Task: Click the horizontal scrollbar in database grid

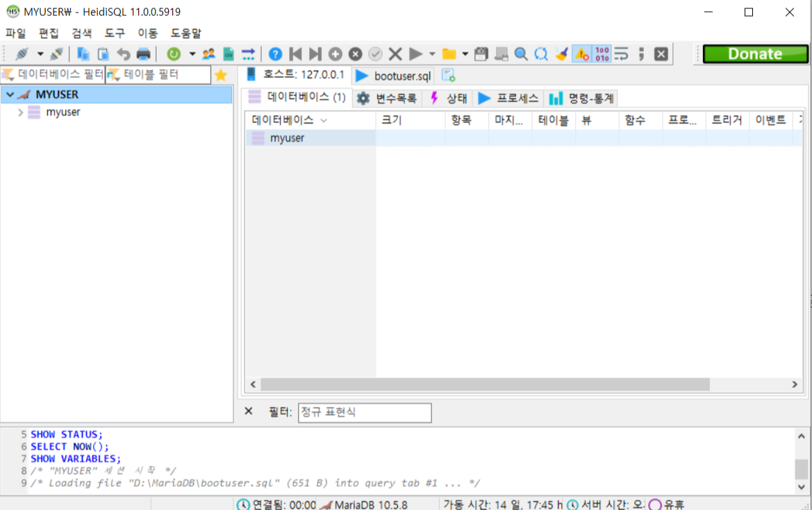Action: pyautogui.click(x=485, y=384)
